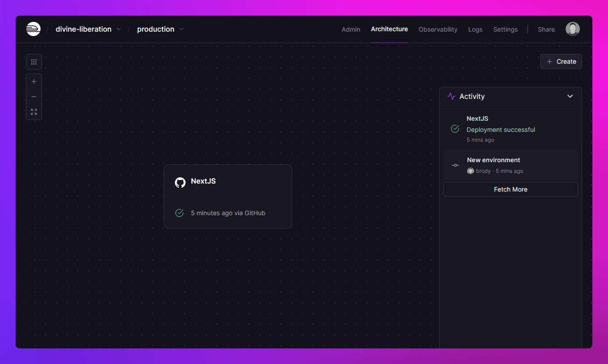Open the user profile avatar

coord(573,29)
